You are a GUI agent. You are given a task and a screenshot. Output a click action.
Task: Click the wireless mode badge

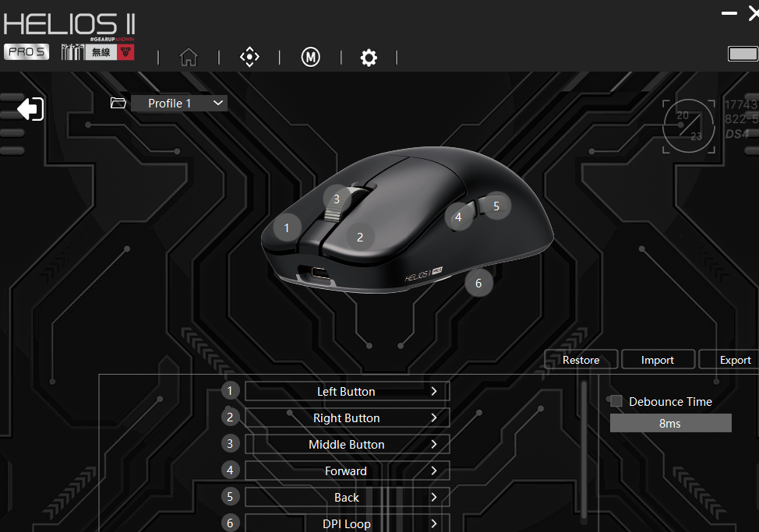[x=101, y=51]
